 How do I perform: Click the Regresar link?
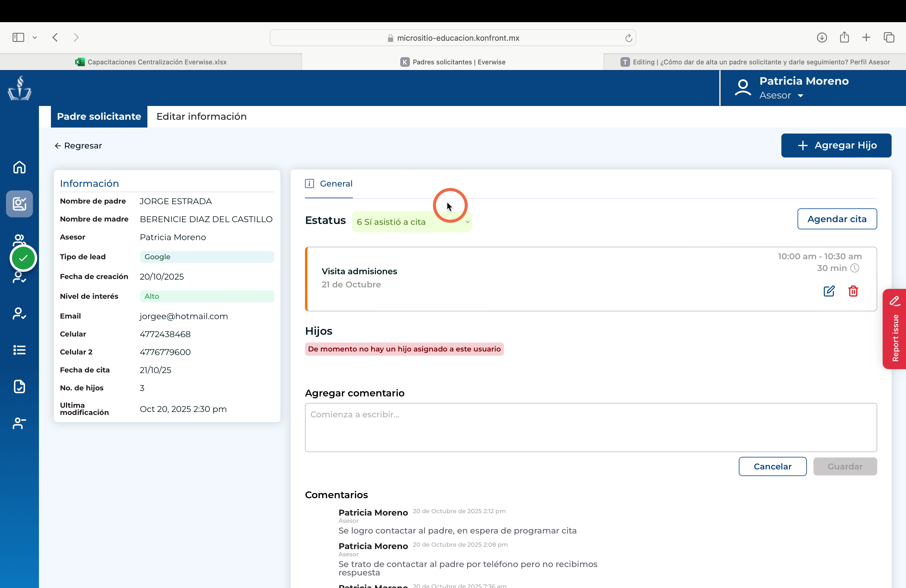(78, 146)
